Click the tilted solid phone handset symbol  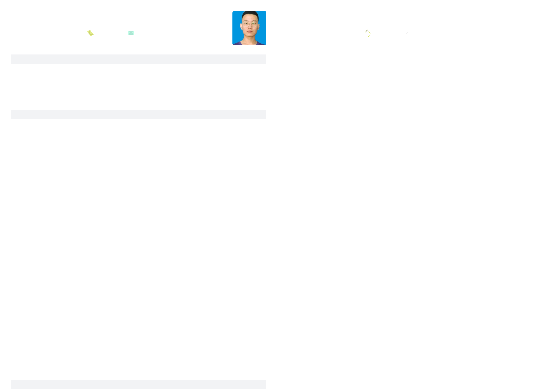90,33
